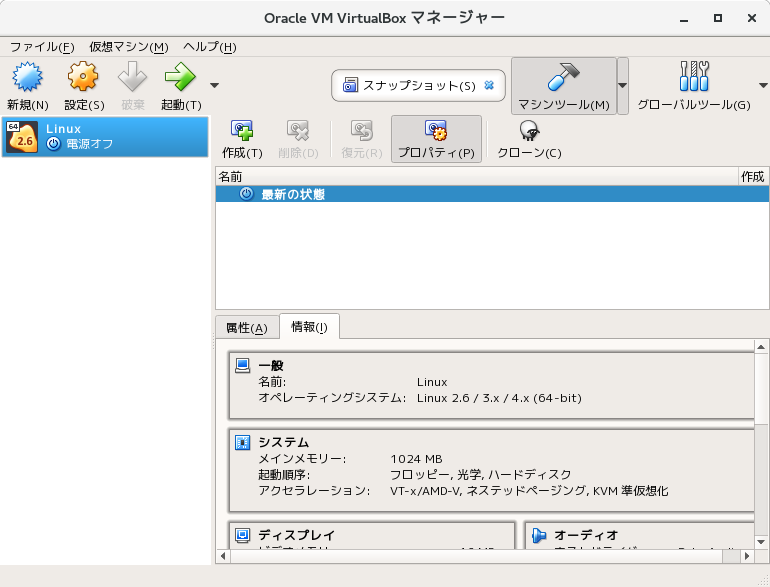
Task: Minimize the VirtualBox window
Action: (684, 19)
